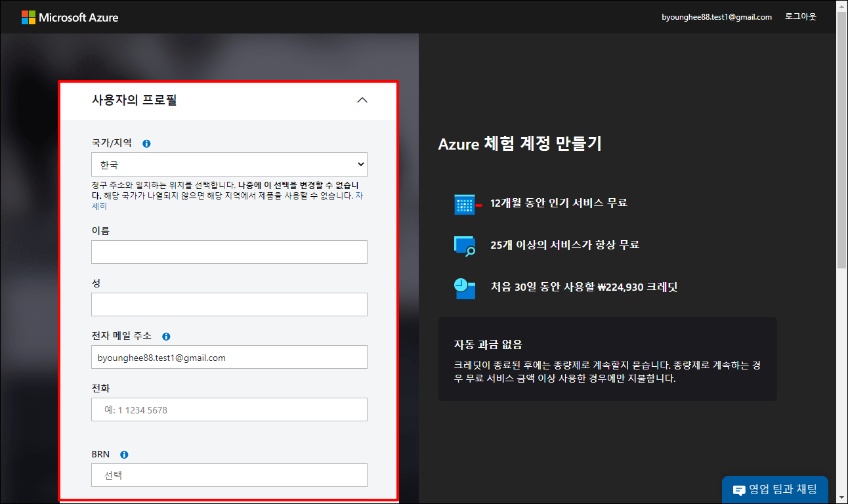The height and width of the screenshot is (504, 848).
Task: Click the 전자 메일 주소 input field
Action: coord(229,357)
